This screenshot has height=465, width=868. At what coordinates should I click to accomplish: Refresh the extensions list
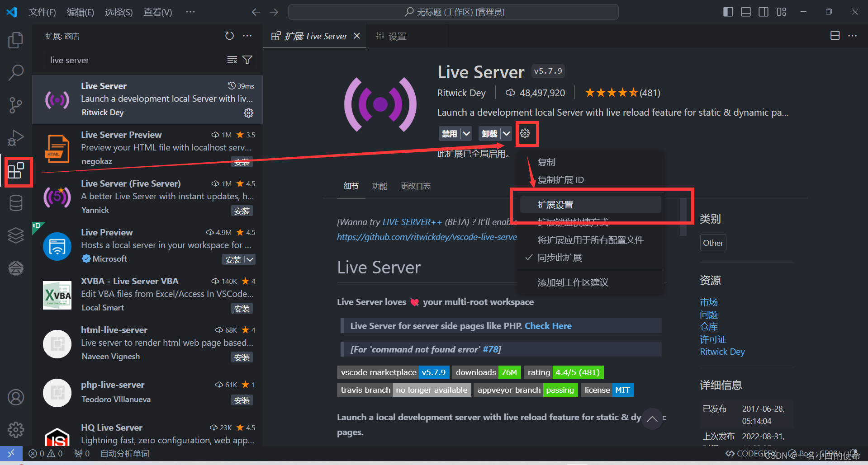pos(229,36)
